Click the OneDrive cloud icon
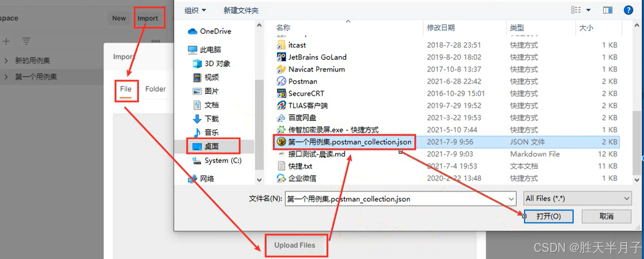This screenshot has width=644, height=259. (x=192, y=32)
